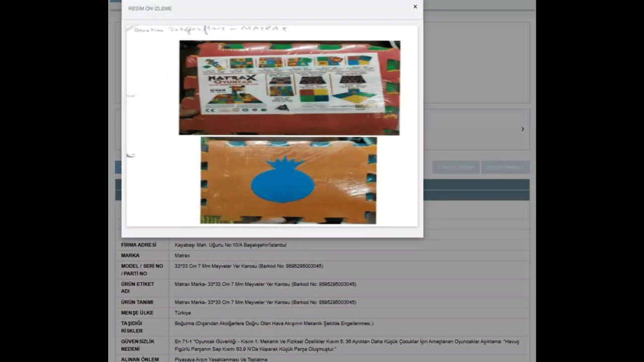
Task: Close the Resim Ön İzleme preview dialog
Action: [x=415, y=7]
